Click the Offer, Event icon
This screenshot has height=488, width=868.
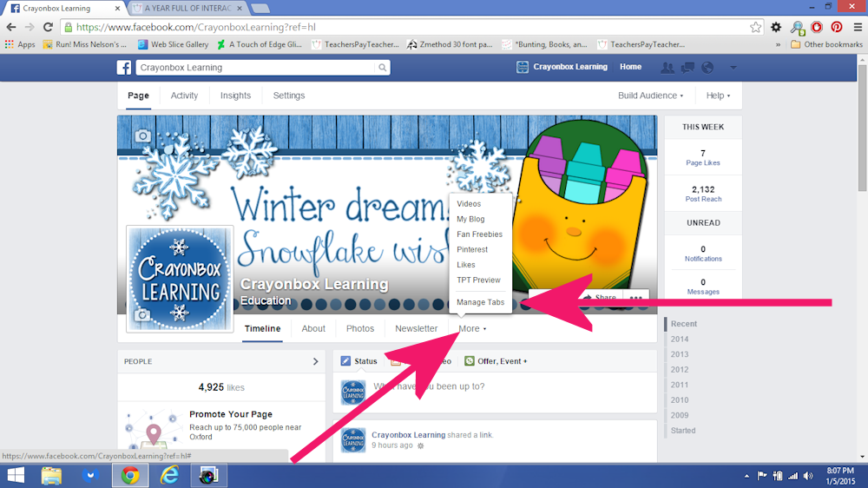pyautogui.click(x=470, y=361)
